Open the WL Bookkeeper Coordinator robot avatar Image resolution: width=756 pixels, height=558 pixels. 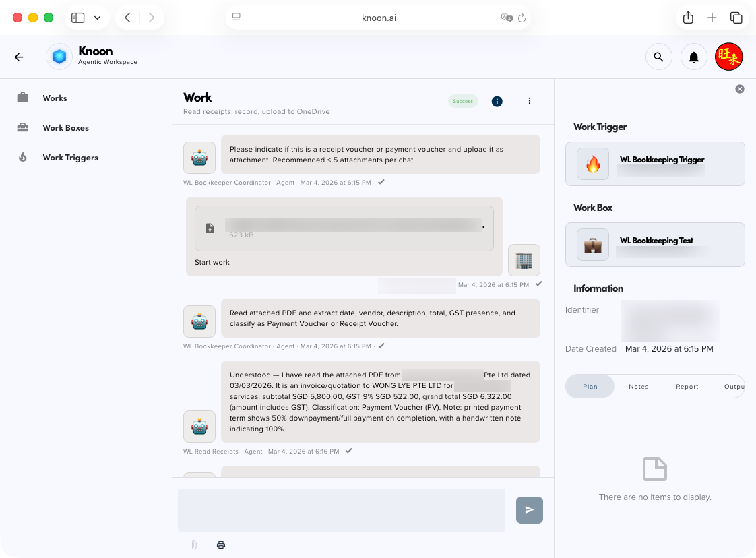tap(199, 157)
